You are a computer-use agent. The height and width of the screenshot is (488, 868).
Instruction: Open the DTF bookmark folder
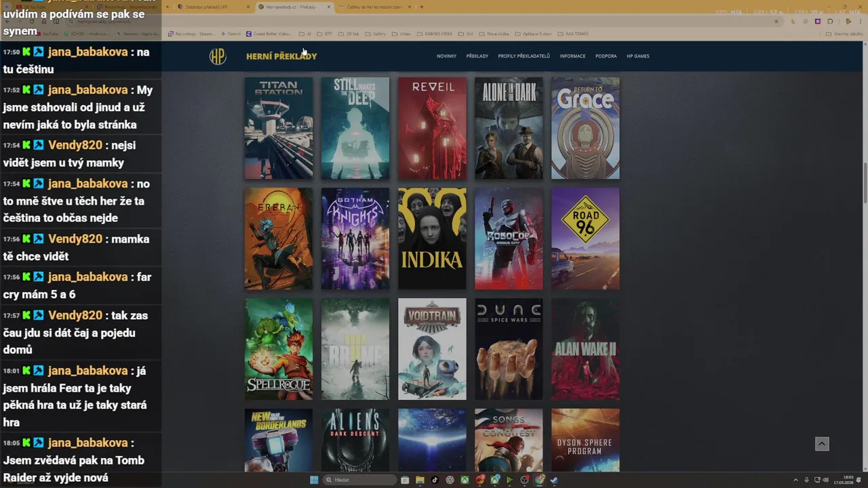[325, 33]
